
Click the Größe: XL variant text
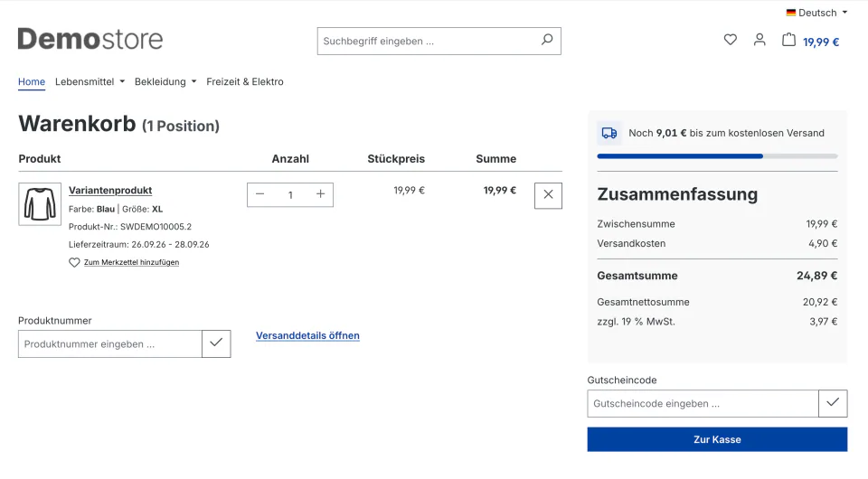click(x=142, y=209)
